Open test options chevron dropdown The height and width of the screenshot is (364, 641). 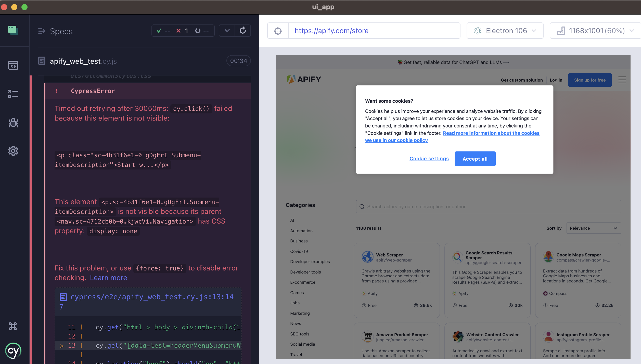(x=227, y=31)
